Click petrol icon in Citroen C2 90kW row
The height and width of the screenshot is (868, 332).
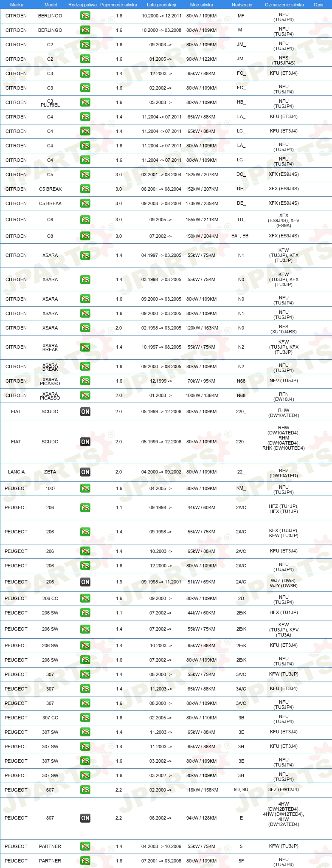pos(85,59)
